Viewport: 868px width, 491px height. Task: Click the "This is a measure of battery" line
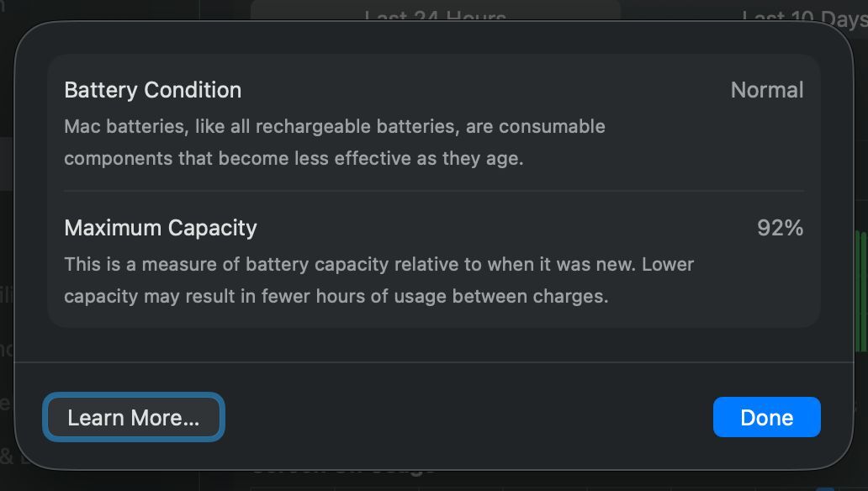(378, 264)
